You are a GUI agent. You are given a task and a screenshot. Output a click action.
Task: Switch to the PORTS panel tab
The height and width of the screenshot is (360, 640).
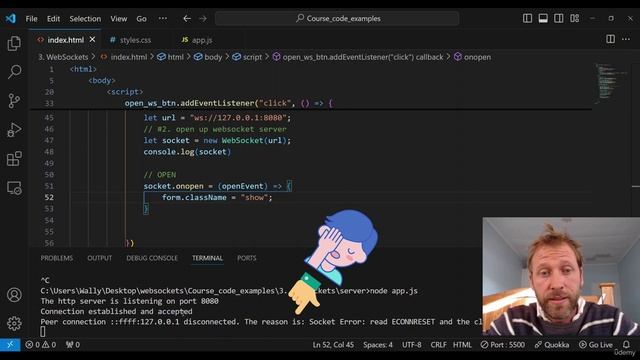(247, 258)
